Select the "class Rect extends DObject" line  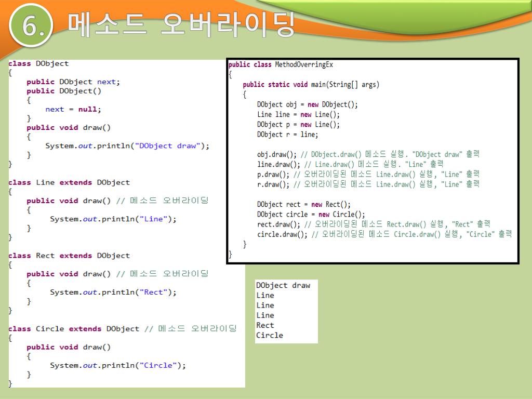click(x=69, y=256)
